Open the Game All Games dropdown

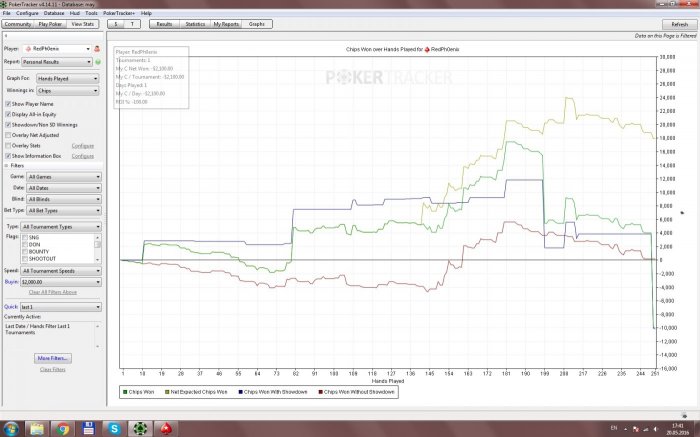tap(64, 177)
